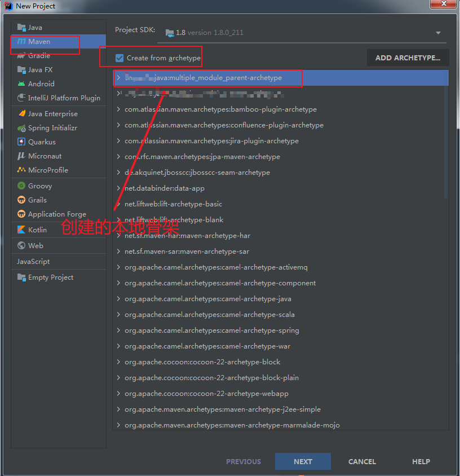The height and width of the screenshot is (476, 460).
Task: Select maven-archetype-har row
Action: 281,236
